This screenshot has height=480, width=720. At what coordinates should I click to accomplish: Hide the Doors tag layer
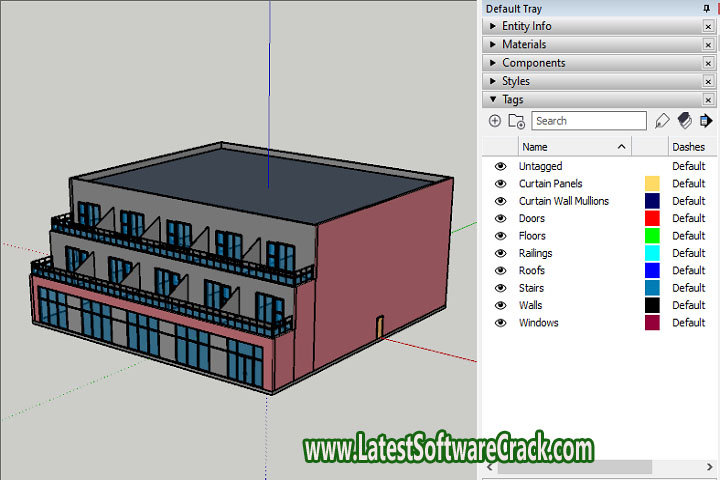click(501, 218)
